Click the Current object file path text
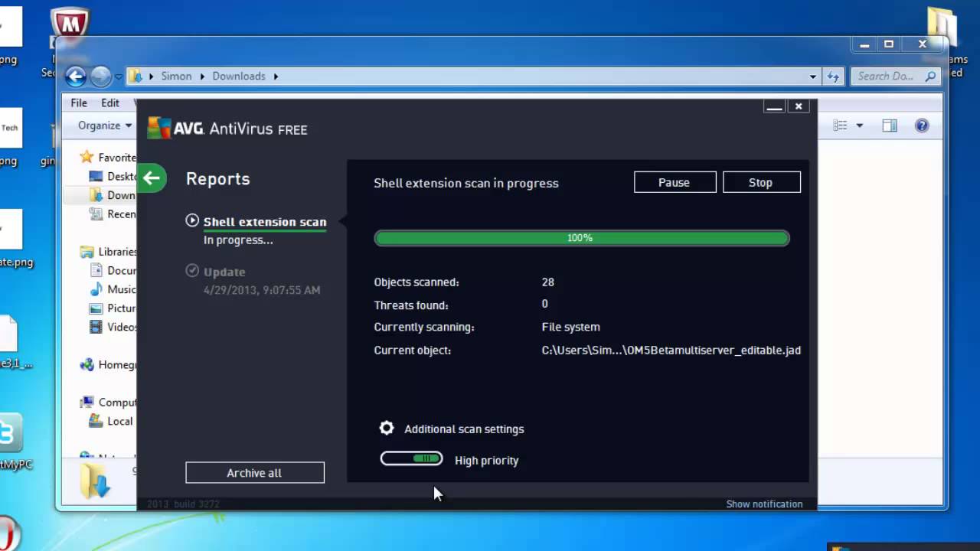 671,350
